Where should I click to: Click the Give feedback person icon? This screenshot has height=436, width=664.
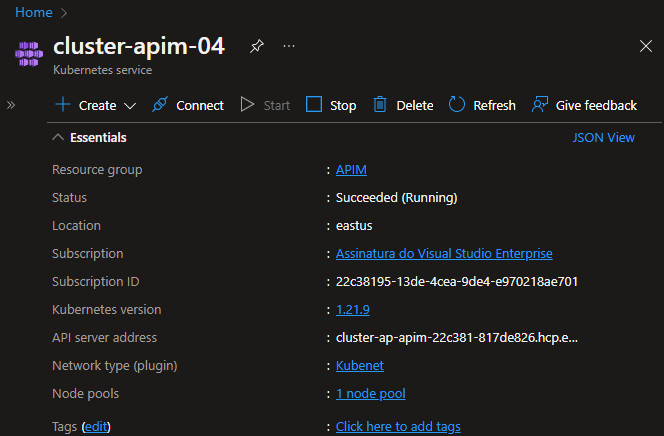[540, 104]
